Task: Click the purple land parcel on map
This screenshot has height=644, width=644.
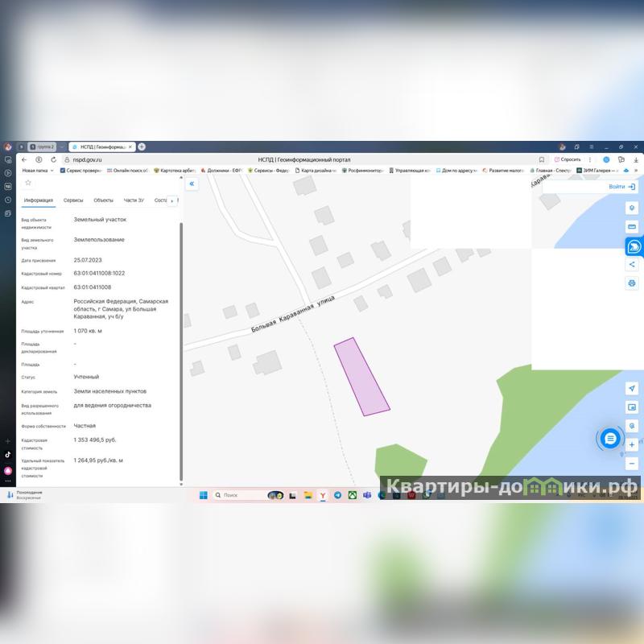Action: point(361,376)
